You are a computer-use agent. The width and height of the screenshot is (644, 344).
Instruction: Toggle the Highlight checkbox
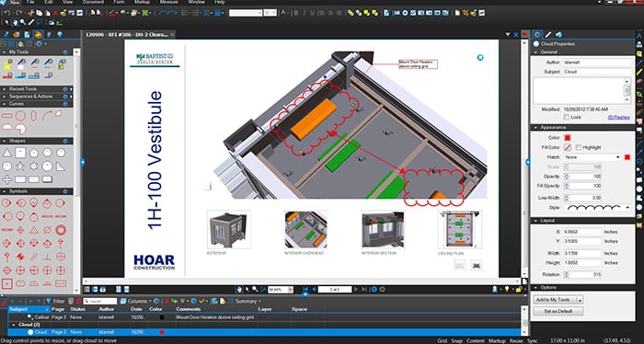tap(579, 147)
